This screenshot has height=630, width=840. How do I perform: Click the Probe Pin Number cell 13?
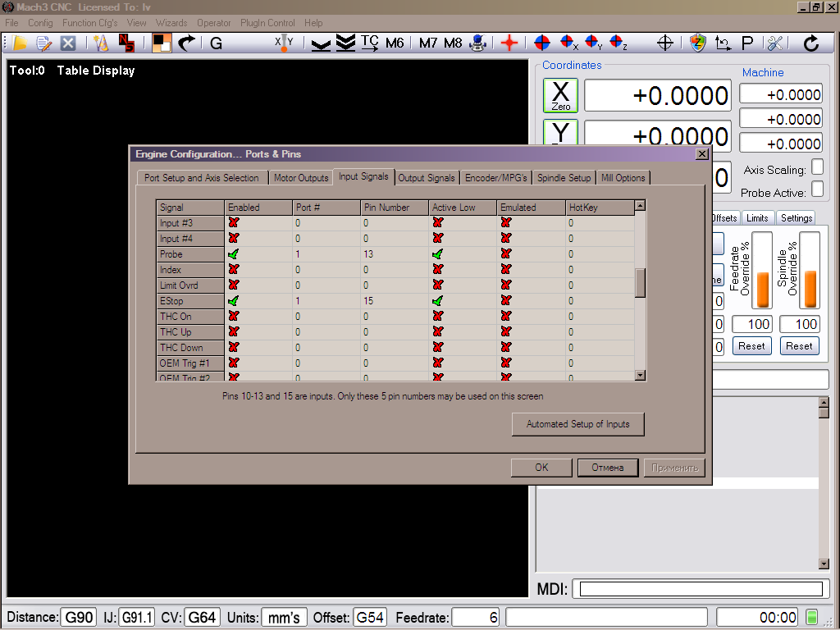(395, 254)
